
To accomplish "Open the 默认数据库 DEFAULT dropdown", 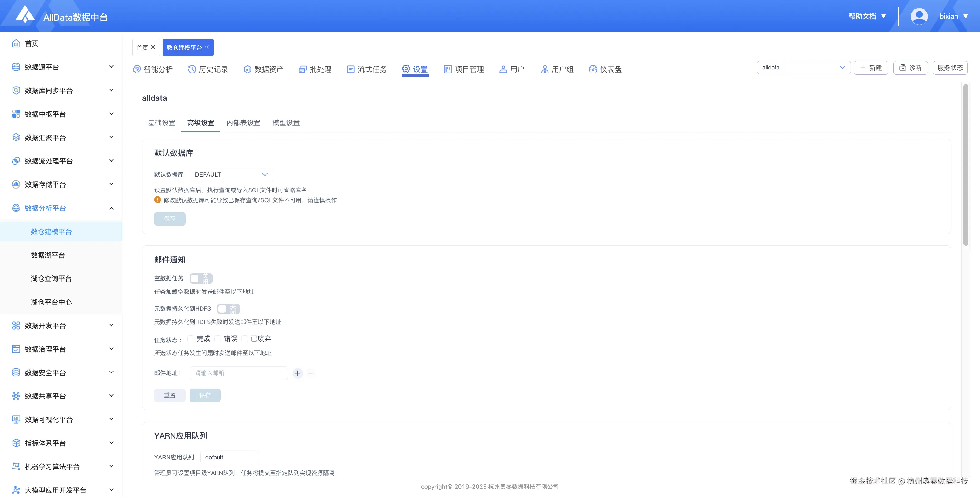I will tap(231, 174).
